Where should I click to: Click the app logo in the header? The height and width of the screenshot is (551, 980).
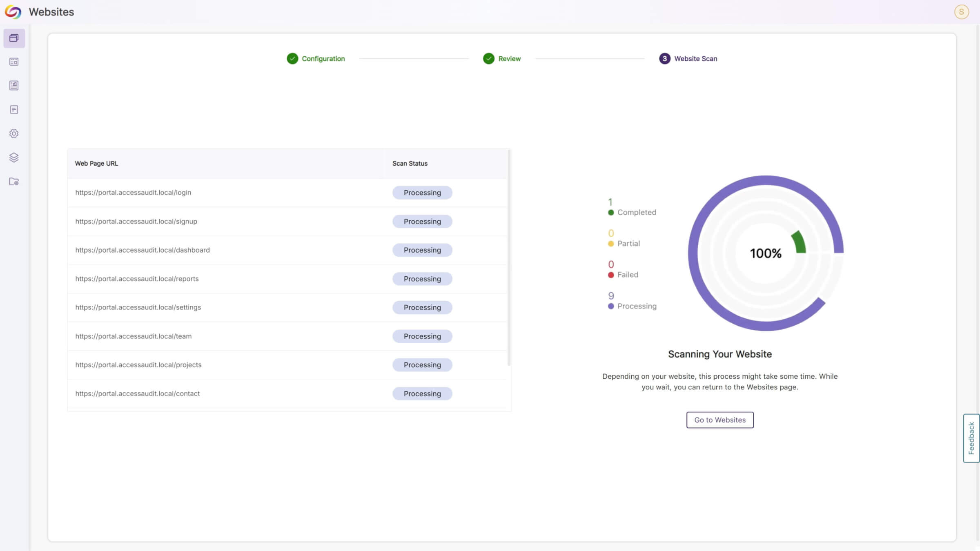[13, 12]
